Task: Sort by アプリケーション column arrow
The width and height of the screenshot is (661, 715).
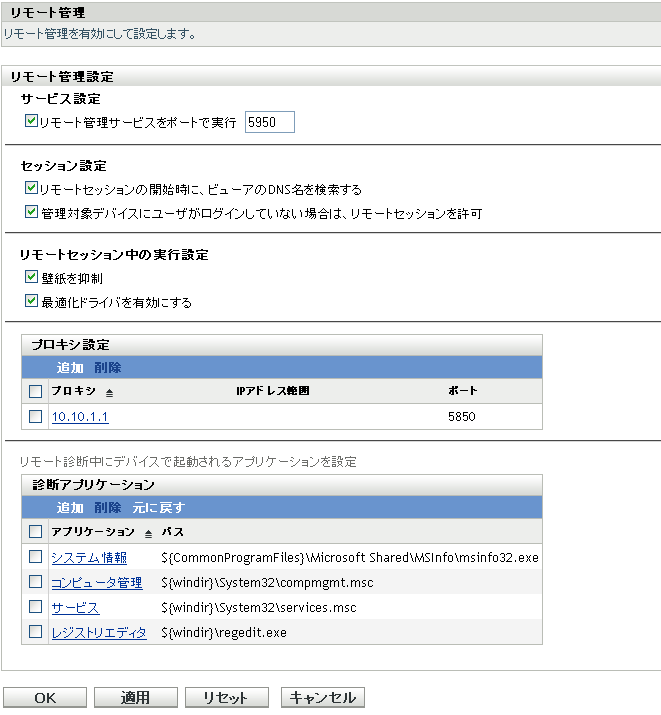Action: 149,534
